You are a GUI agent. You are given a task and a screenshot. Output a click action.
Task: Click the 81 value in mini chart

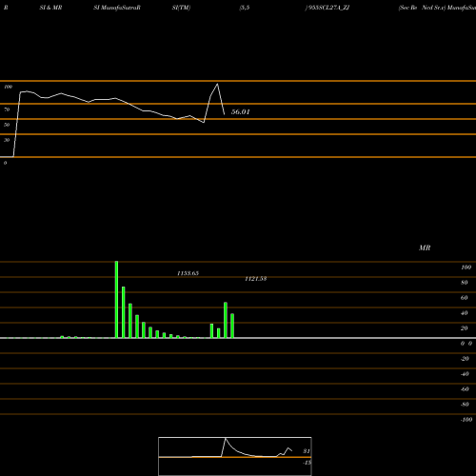point(307,451)
